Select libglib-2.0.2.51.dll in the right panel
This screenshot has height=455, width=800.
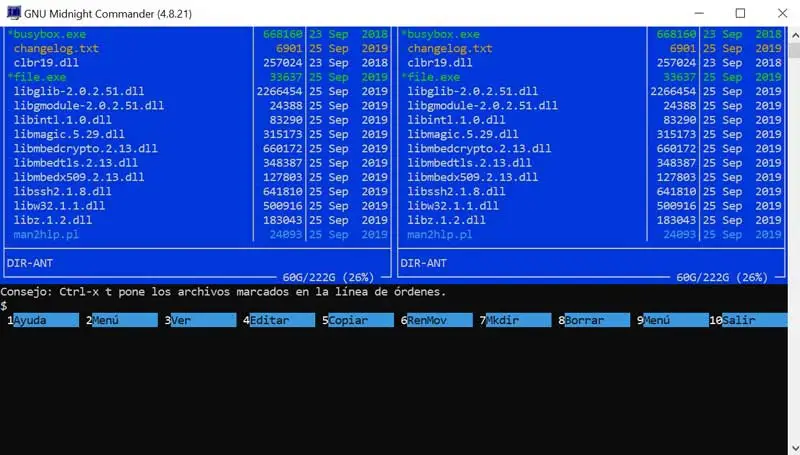(x=473, y=91)
